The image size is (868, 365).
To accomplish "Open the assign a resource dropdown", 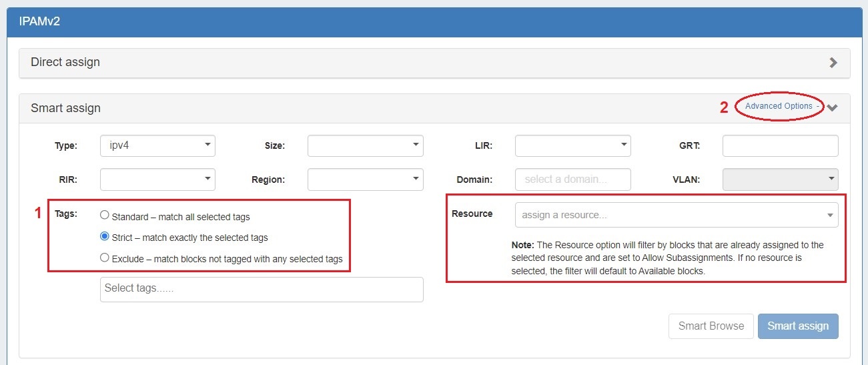I will pyautogui.click(x=677, y=216).
